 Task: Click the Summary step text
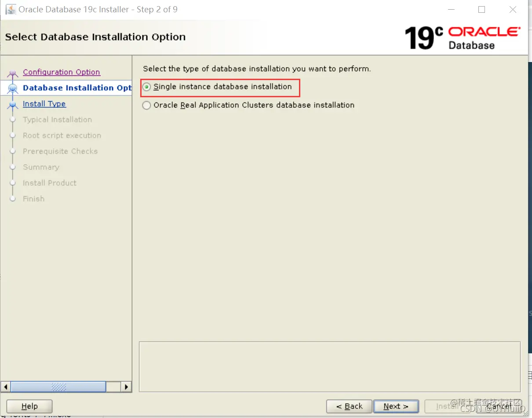pos(41,167)
